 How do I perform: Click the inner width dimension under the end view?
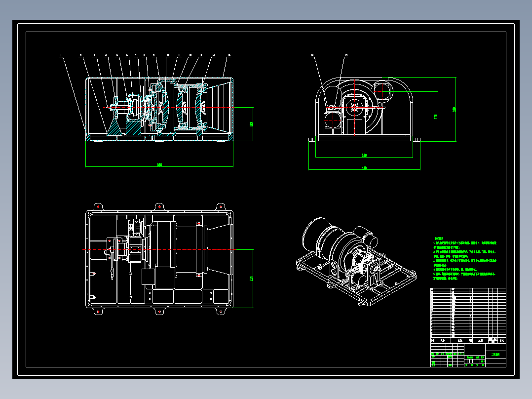click(364, 156)
